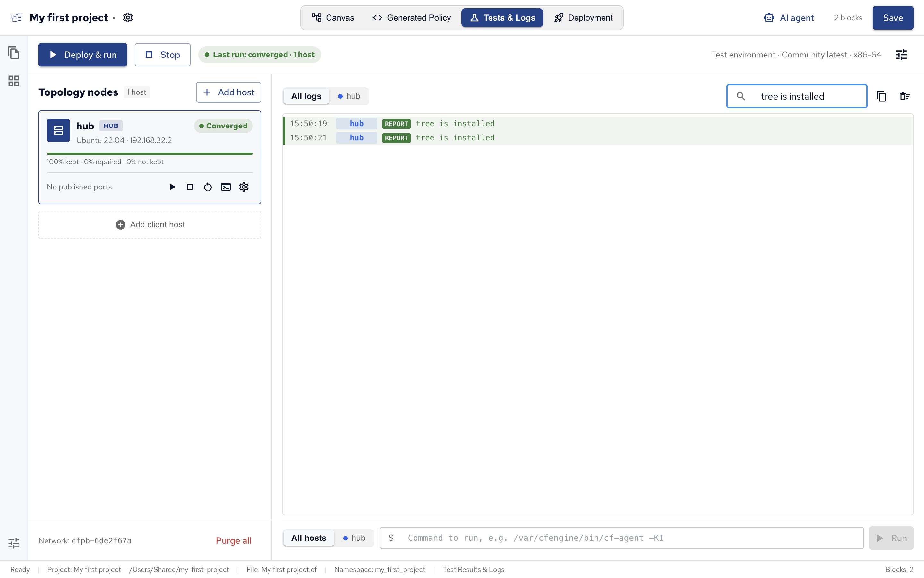
Task: Open the AI agent panel
Action: [789, 18]
